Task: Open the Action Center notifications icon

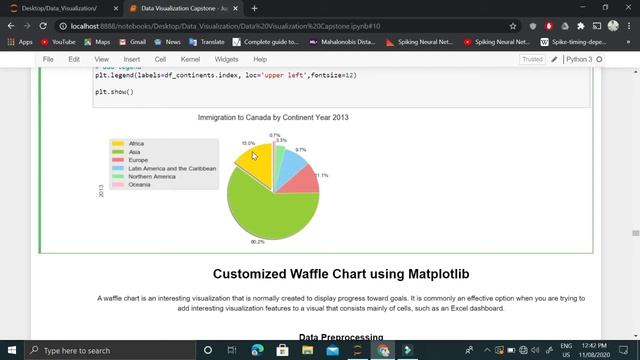Action: tap(623, 350)
